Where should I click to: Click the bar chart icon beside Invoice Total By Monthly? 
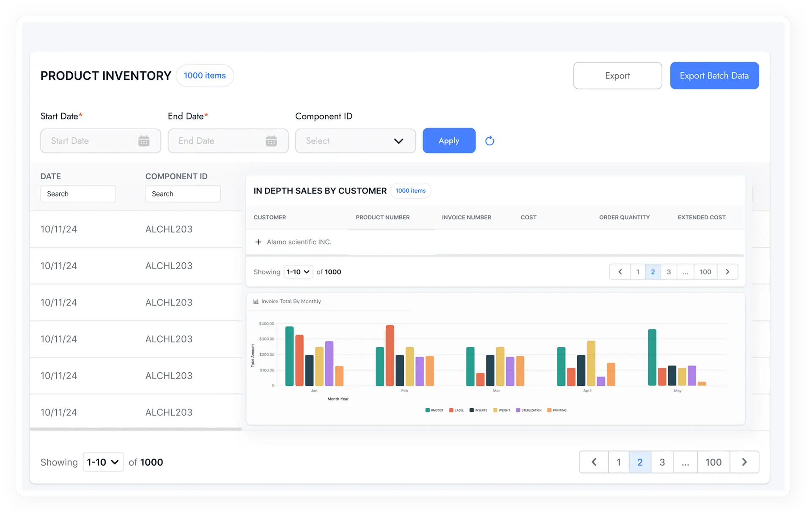tap(255, 301)
